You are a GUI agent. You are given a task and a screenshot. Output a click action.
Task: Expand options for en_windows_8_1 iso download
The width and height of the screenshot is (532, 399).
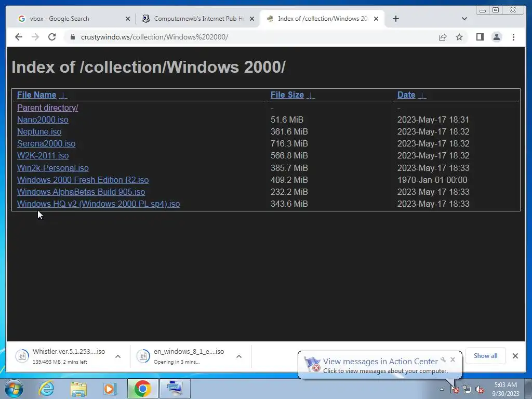(239, 356)
